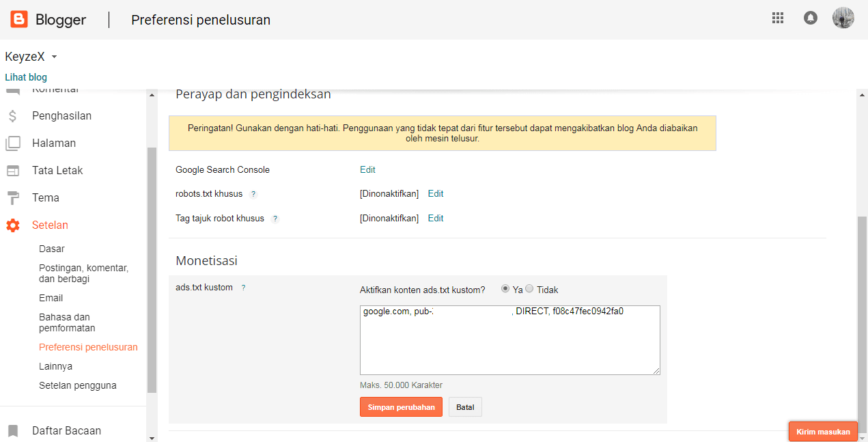Click the Simpan perubahan button
This screenshot has width=868, height=442.
[401, 407]
